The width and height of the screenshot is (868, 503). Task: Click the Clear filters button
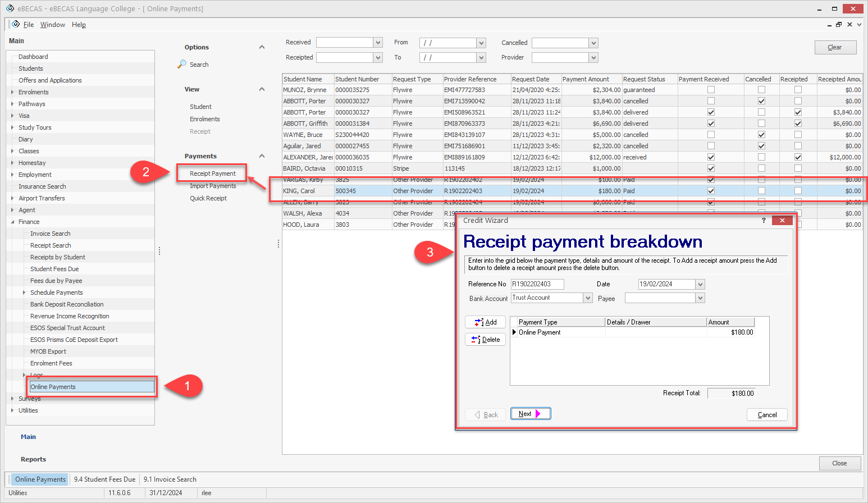click(x=835, y=47)
